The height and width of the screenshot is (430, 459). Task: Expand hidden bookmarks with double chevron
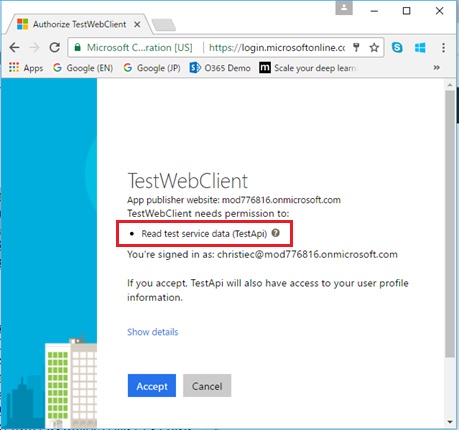(x=436, y=68)
